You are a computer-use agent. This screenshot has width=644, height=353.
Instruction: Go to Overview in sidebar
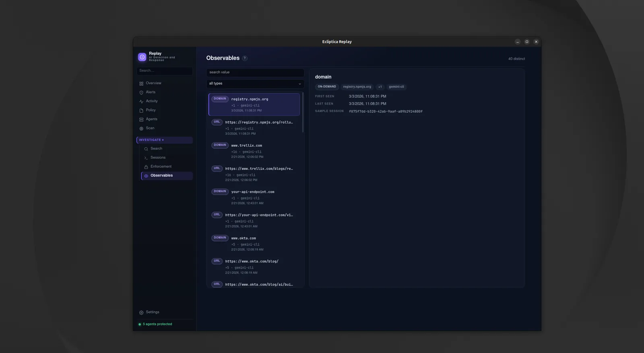click(153, 83)
